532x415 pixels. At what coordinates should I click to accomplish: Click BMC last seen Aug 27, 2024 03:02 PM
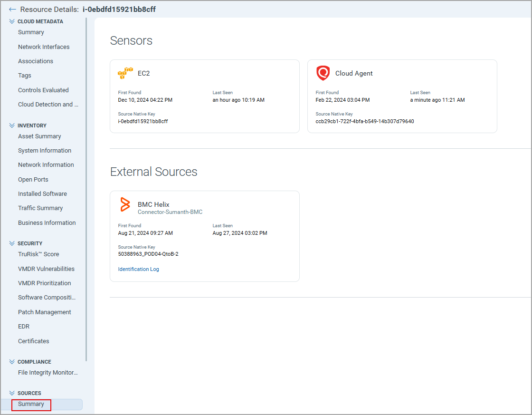coord(240,233)
